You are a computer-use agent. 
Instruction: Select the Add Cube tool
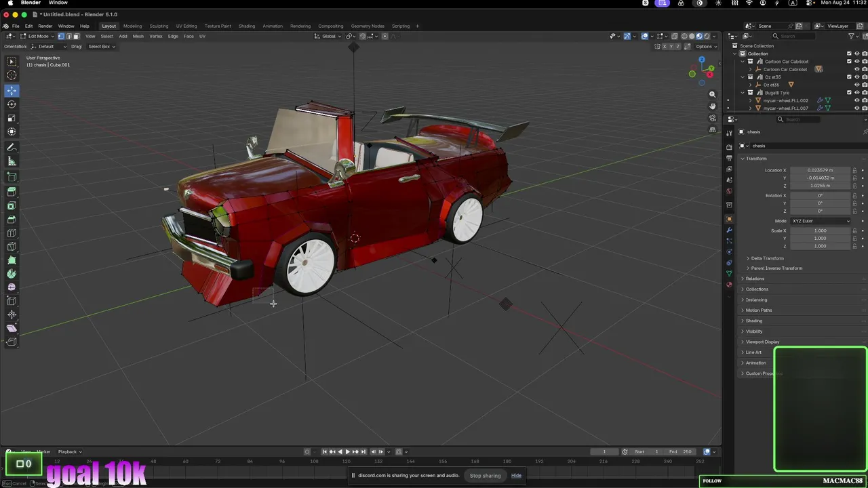tap(12, 177)
